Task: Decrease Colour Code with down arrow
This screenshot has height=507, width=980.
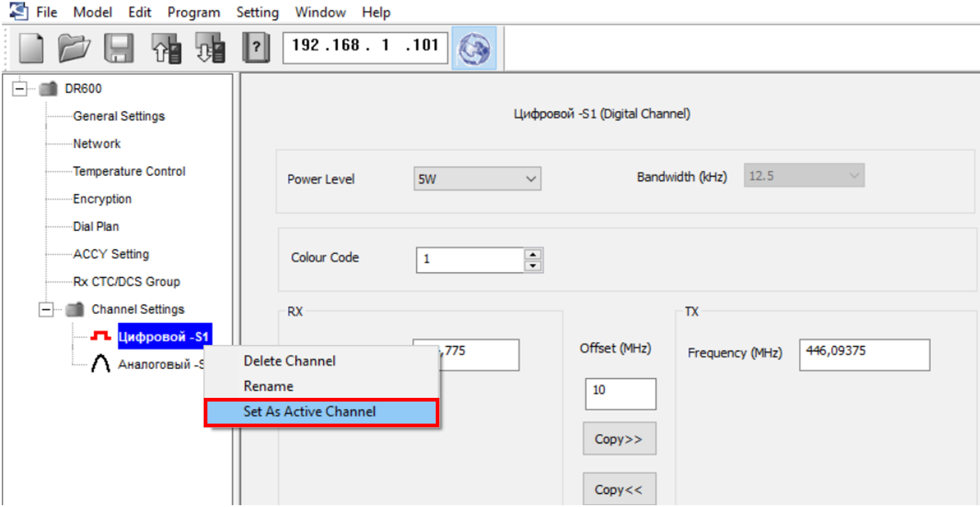Action: tap(533, 265)
